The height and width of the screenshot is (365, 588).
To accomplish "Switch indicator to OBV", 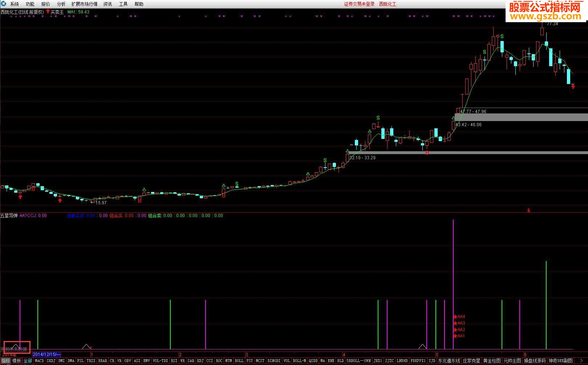I will (x=127, y=361).
